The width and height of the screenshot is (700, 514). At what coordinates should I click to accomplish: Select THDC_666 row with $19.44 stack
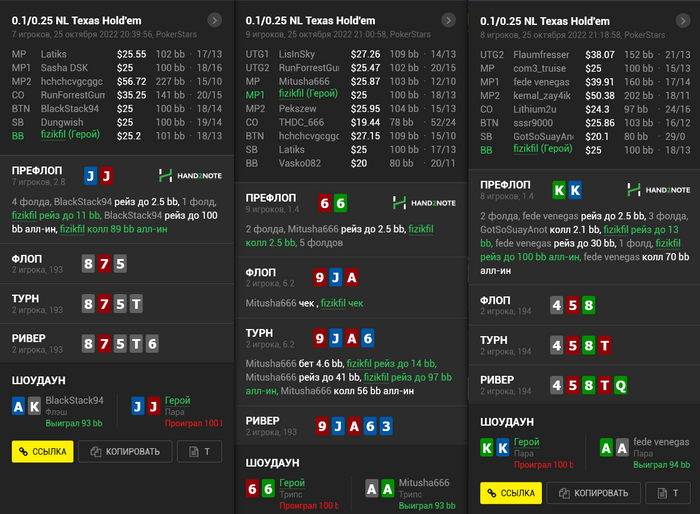(350, 122)
